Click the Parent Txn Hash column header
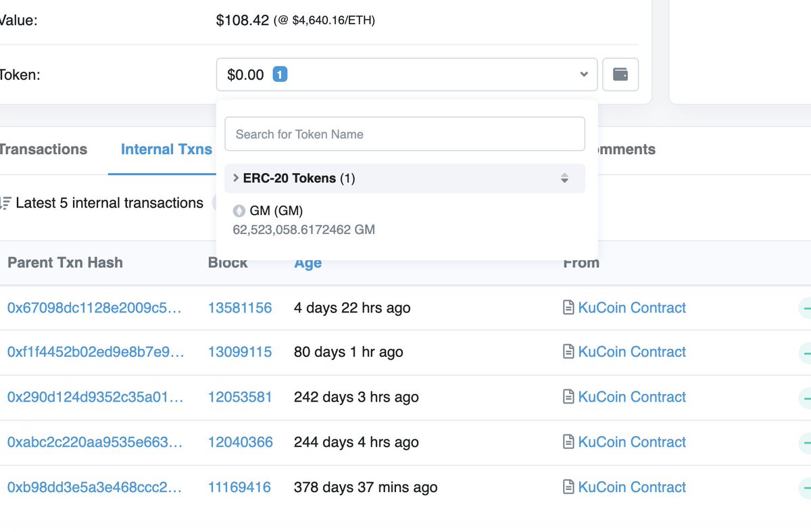The image size is (811, 532). [65, 263]
